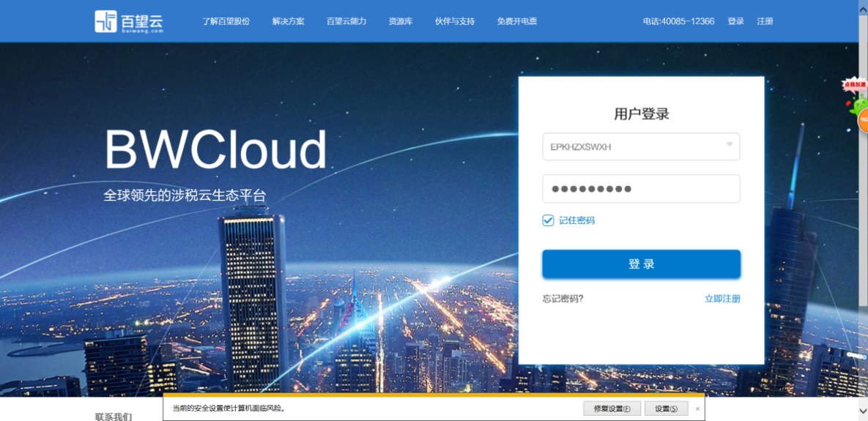Click the 注册 link in top header

click(x=765, y=21)
